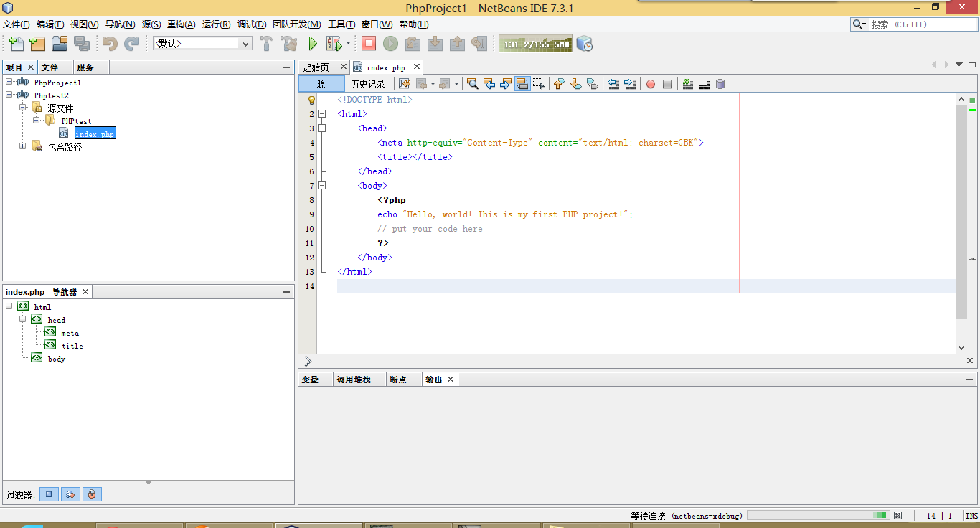Start macro recording with red circle
The image size is (980, 528).
click(651, 84)
